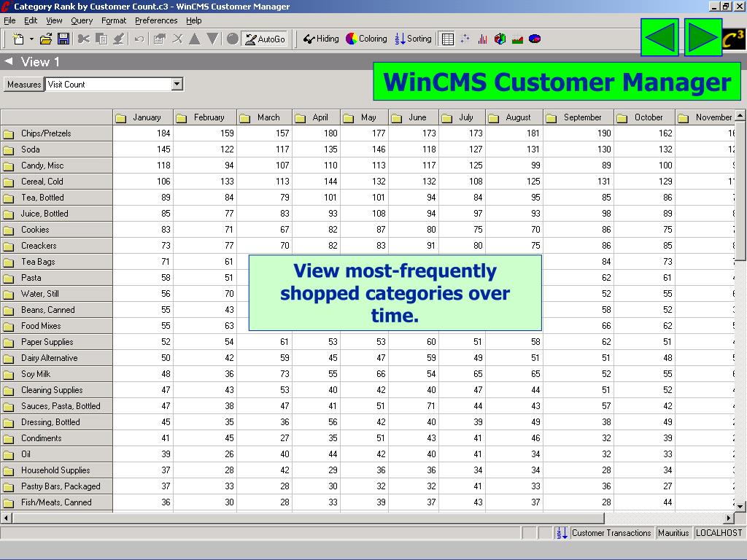
Task: Open the Coloring tool
Action: click(366, 39)
